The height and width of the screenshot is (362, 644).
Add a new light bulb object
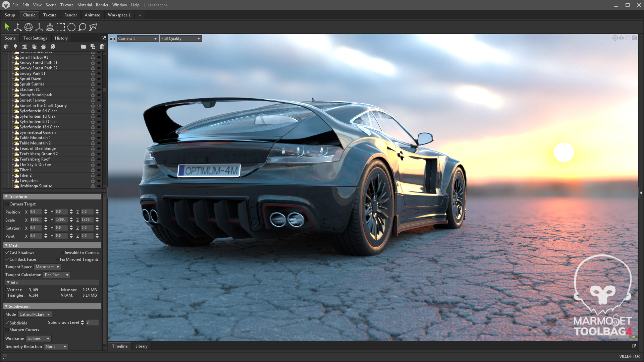[x=15, y=47]
